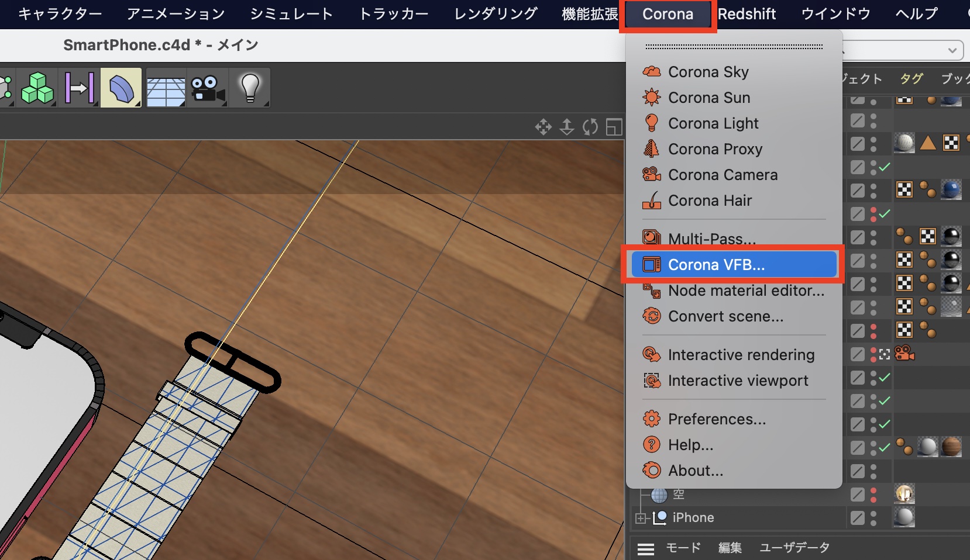Start Corona Interactive rendering
The image size is (970, 560).
741,355
